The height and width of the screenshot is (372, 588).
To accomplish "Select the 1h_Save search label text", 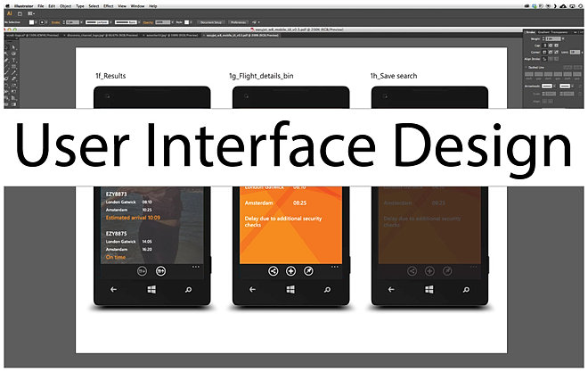I will click(394, 76).
